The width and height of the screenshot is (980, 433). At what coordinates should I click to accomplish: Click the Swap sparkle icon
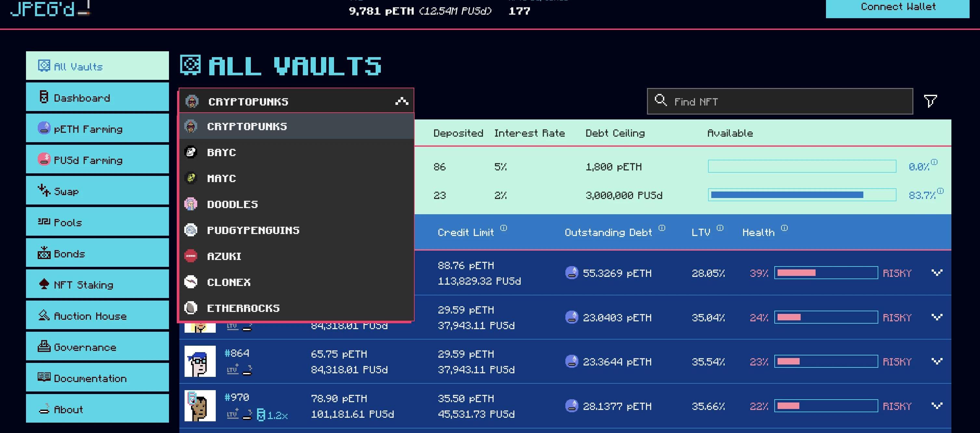44,190
